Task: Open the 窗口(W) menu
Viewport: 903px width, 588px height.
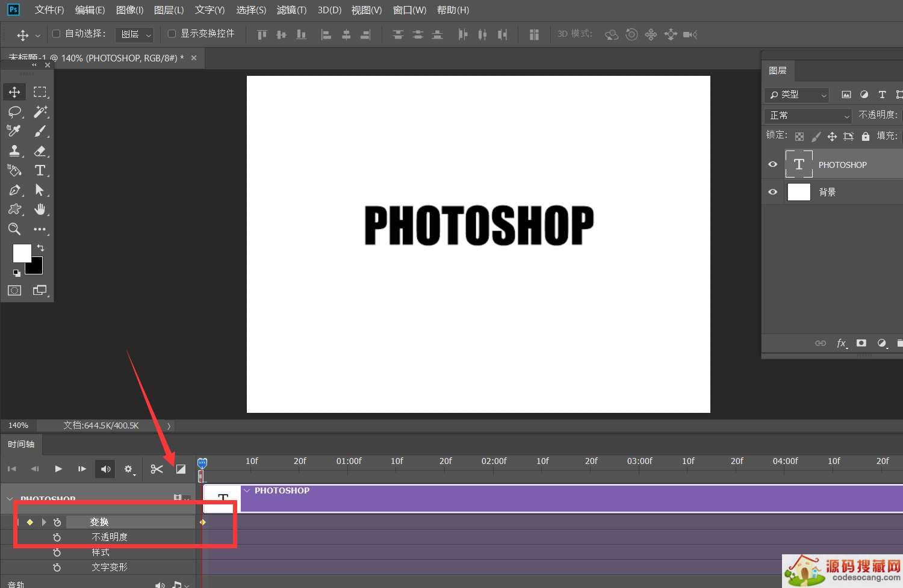Action: [409, 10]
